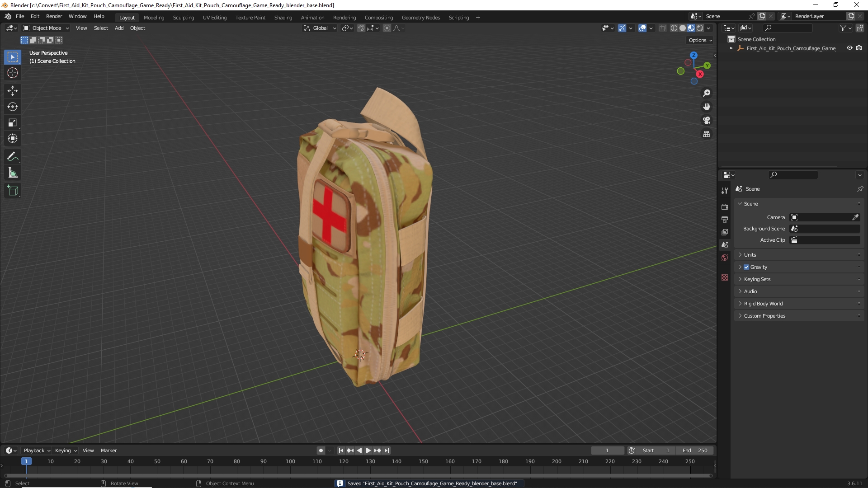This screenshot has height=488, width=868.
Task: Choose the Add Cube tool
Action: point(13,191)
